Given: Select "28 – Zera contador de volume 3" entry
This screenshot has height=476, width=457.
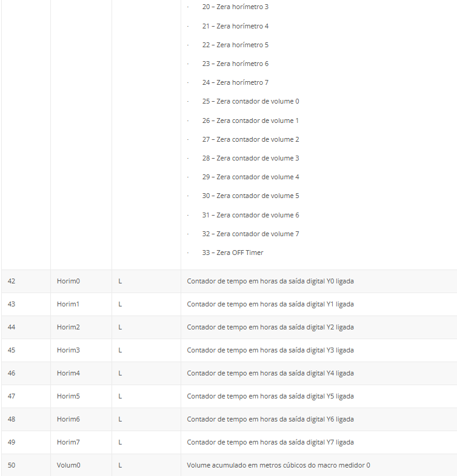Looking at the screenshot, I should tap(250, 158).
